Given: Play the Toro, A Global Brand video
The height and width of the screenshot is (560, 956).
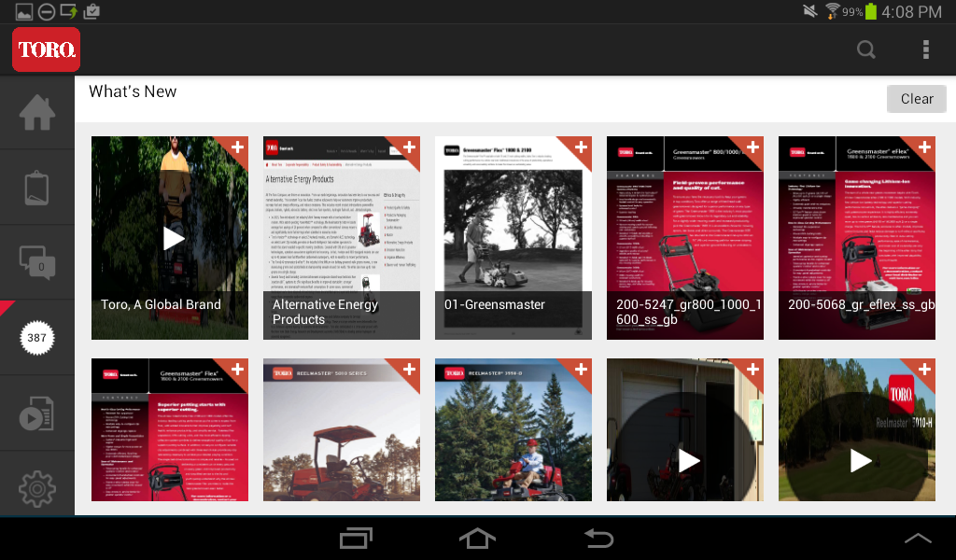Looking at the screenshot, I should tap(173, 239).
